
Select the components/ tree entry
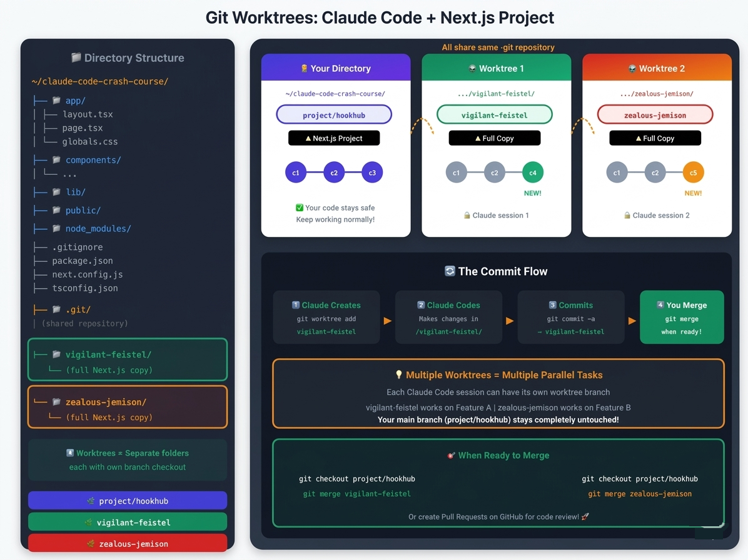pos(93,159)
